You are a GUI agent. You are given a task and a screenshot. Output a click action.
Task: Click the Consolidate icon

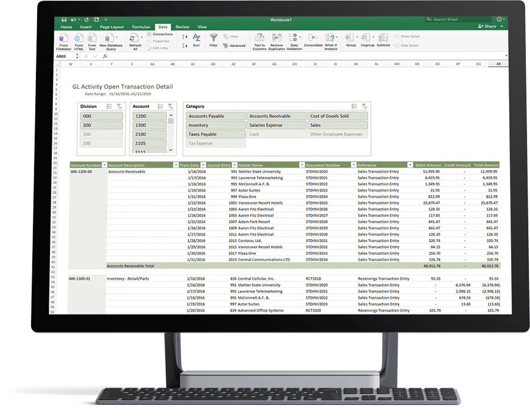click(x=313, y=37)
